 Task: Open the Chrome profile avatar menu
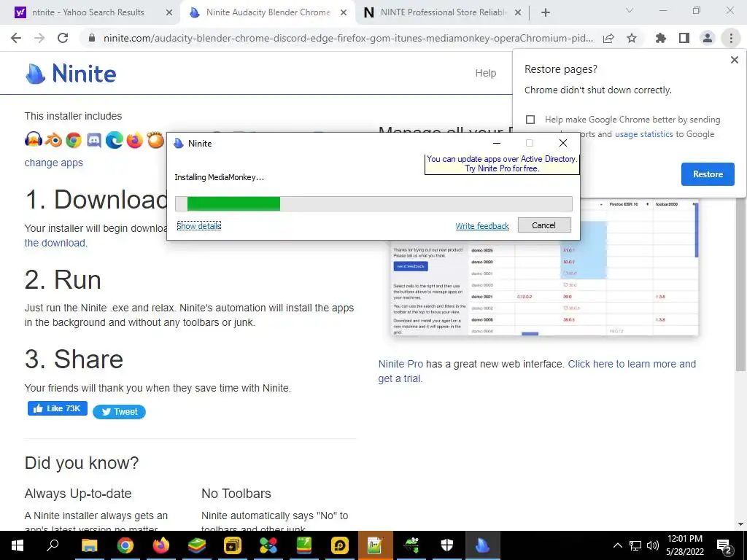[708, 38]
